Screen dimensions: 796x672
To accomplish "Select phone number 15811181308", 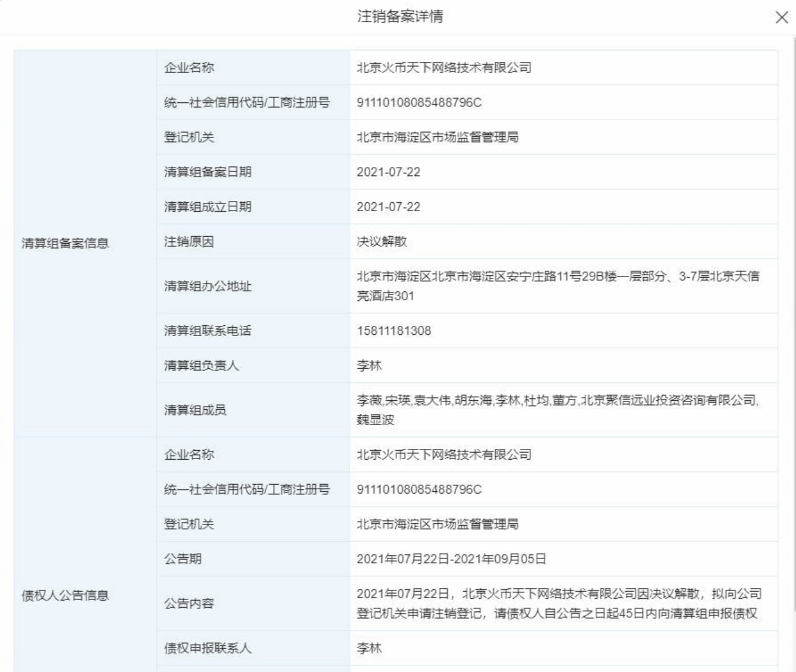I will point(394,331).
